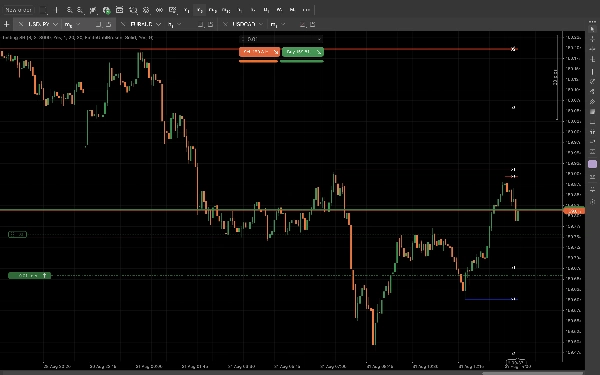
Task: Open the order volume dropdown above Sell/Buy
Action: (281, 39)
